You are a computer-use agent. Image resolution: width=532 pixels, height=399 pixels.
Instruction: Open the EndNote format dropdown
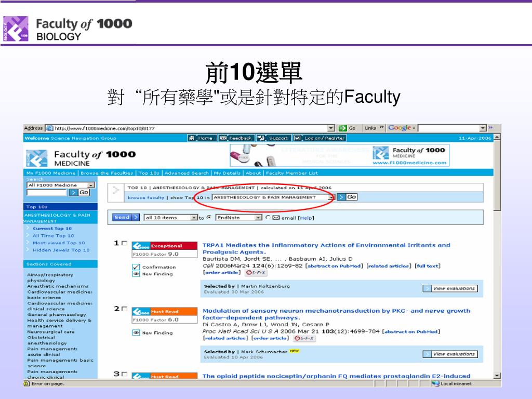pyautogui.click(x=259, y=218)
